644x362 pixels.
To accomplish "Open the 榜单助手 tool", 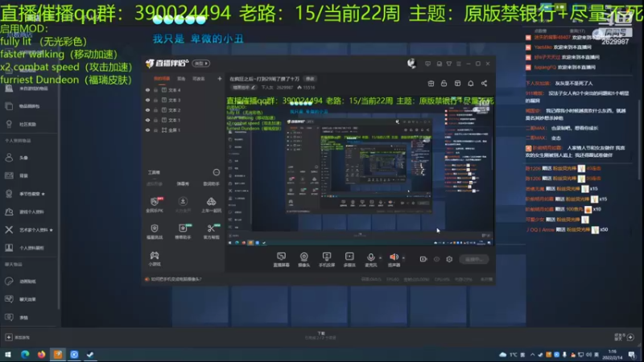I will (x=183, y=232).
